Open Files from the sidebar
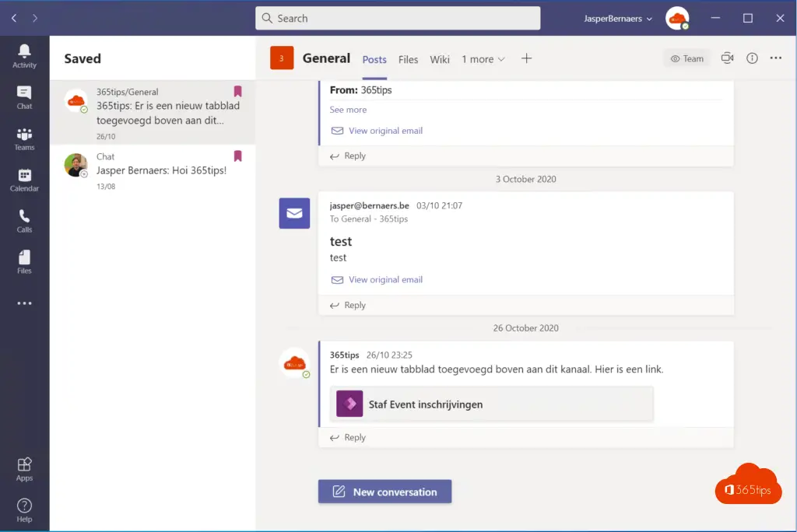The height and width of the screenshot is (532, 797). (24, 262)
